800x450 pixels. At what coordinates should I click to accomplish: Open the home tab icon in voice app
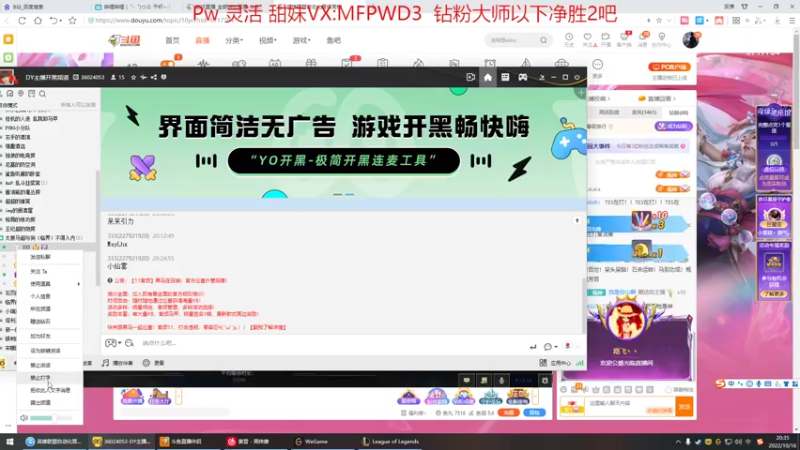[x=488, y=77]
